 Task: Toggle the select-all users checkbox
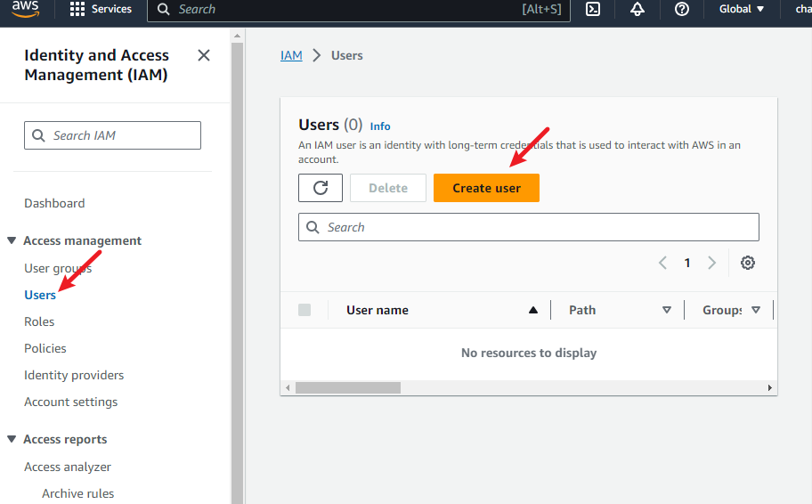click(x=304, y=310)
